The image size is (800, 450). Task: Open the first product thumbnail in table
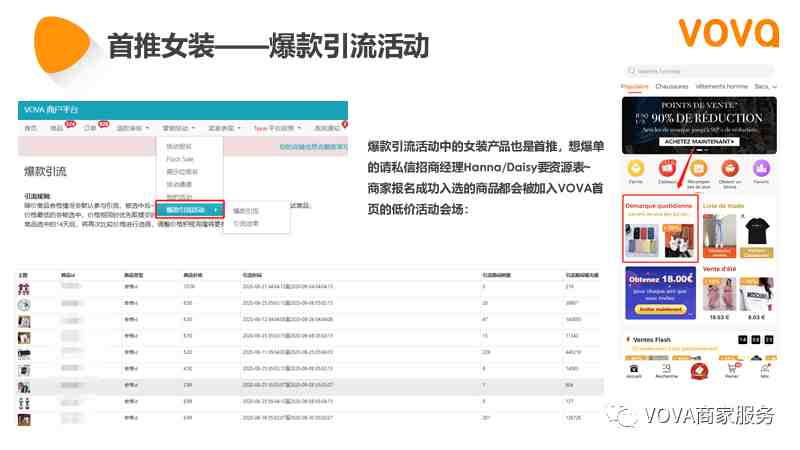pyautogui.click(x=23, y=289)
